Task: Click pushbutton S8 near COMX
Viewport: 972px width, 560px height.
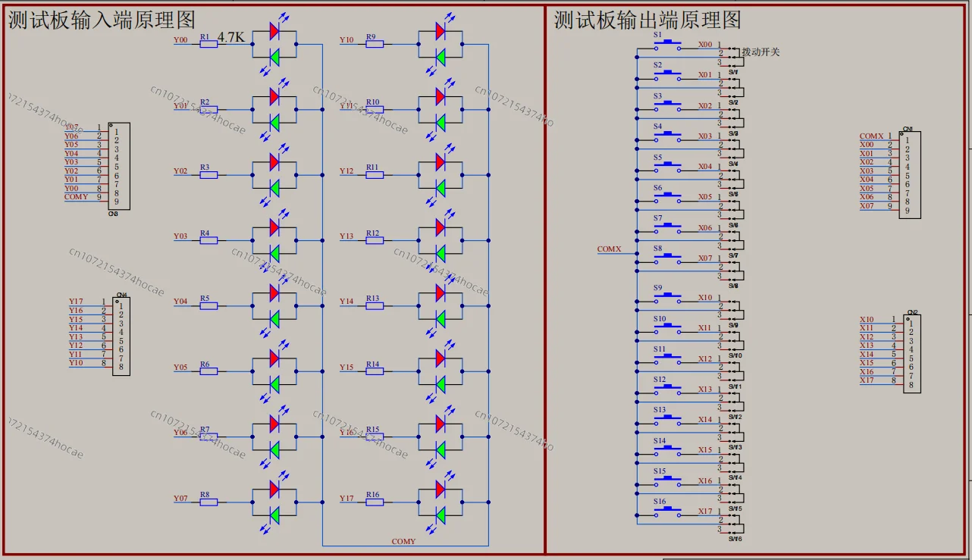Action: (668, 260)
